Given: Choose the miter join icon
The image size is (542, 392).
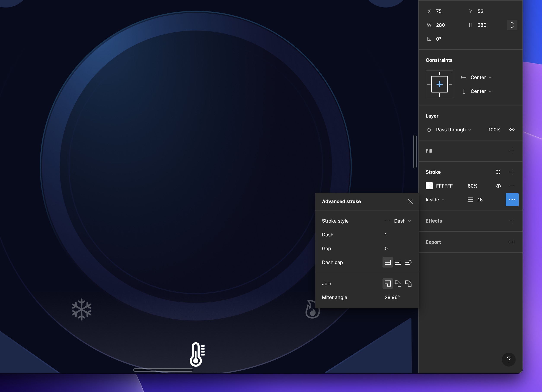Looking at the screenshot, I should 388,284.
